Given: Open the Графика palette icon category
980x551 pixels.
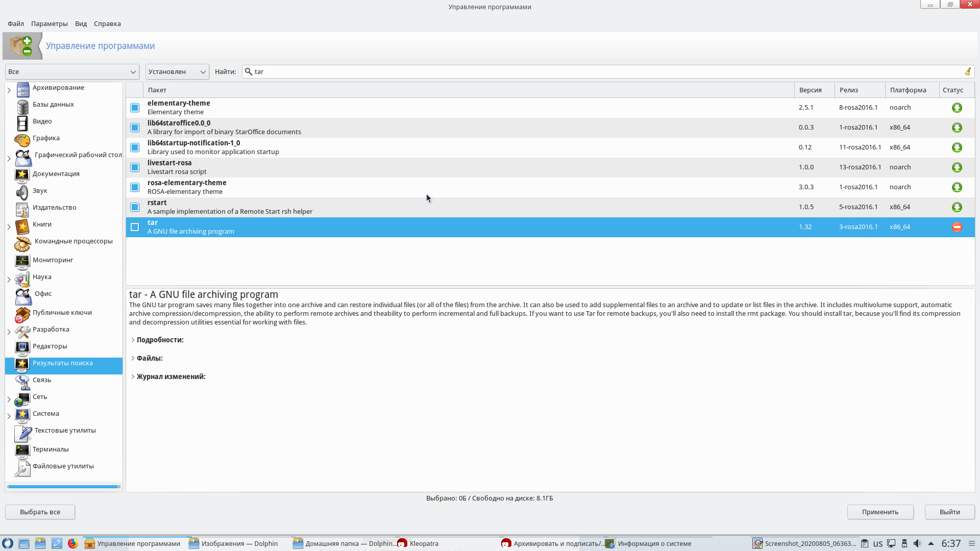Looking at the screenshot, I should pyautogui.click(x=22, y=140).
